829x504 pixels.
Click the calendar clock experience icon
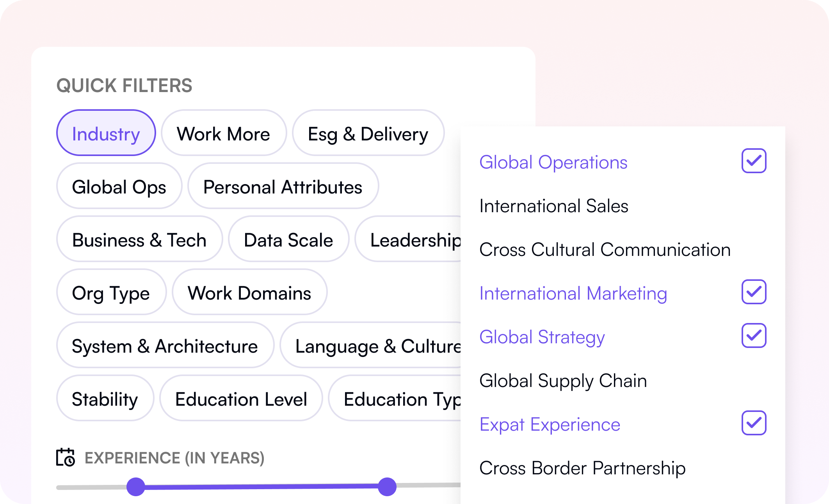(66, 457)
